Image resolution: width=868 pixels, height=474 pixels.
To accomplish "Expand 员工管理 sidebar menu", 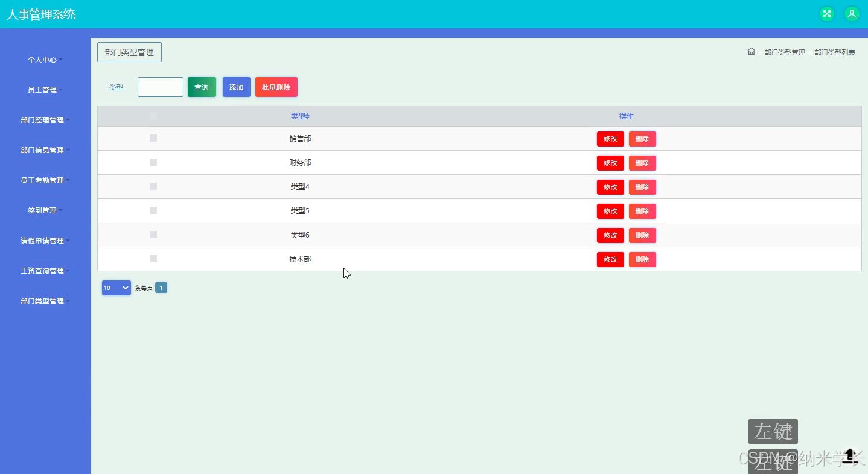I will pos(45,90).
